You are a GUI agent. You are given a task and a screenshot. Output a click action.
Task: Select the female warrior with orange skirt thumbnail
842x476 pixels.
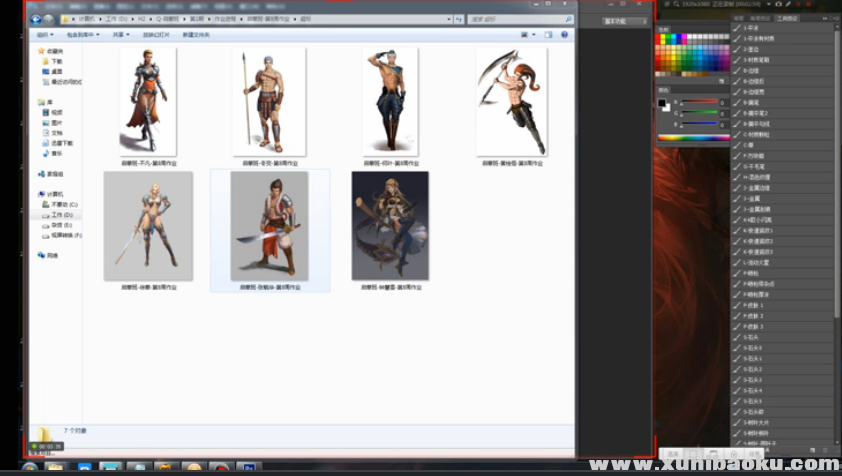pyautogui.click(x=148, y=100)
